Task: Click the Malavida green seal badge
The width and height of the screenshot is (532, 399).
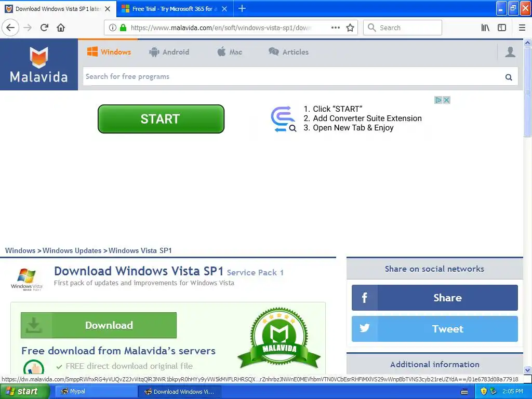Action: click(279, 338)
